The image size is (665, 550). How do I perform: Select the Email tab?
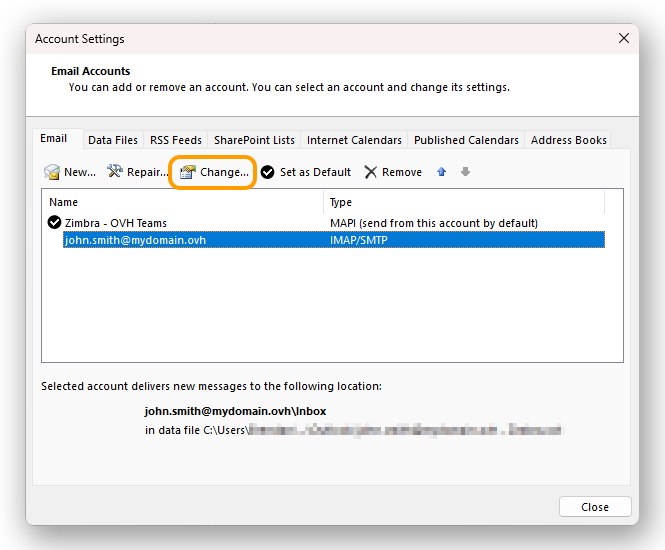pyautogui.click(x=54, y=139)
